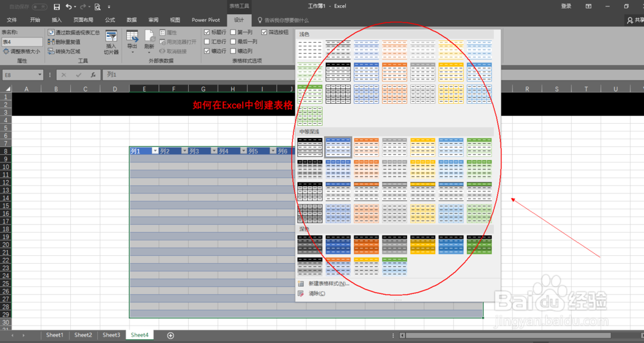This screenshot has width=644, height=343.
Task: Switch to the Sheet1 worksheet tab
Action: click(55, 335)
